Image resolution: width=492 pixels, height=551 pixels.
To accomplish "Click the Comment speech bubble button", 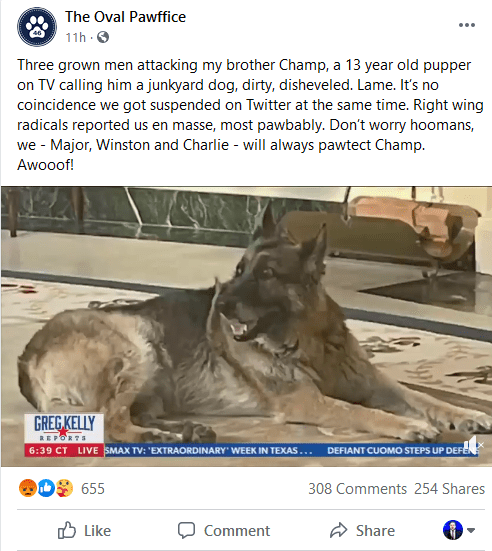I will (224, 530).
